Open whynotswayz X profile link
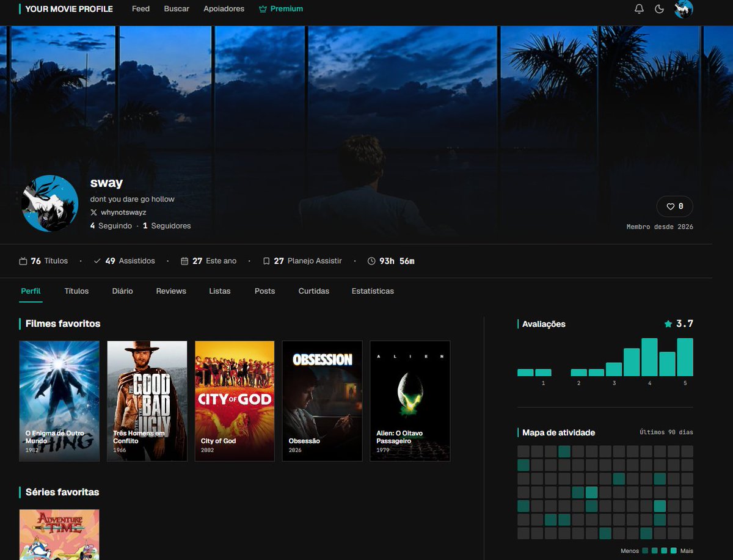The height and width of the screenshot is (560, 733). [x=123, y=213]
